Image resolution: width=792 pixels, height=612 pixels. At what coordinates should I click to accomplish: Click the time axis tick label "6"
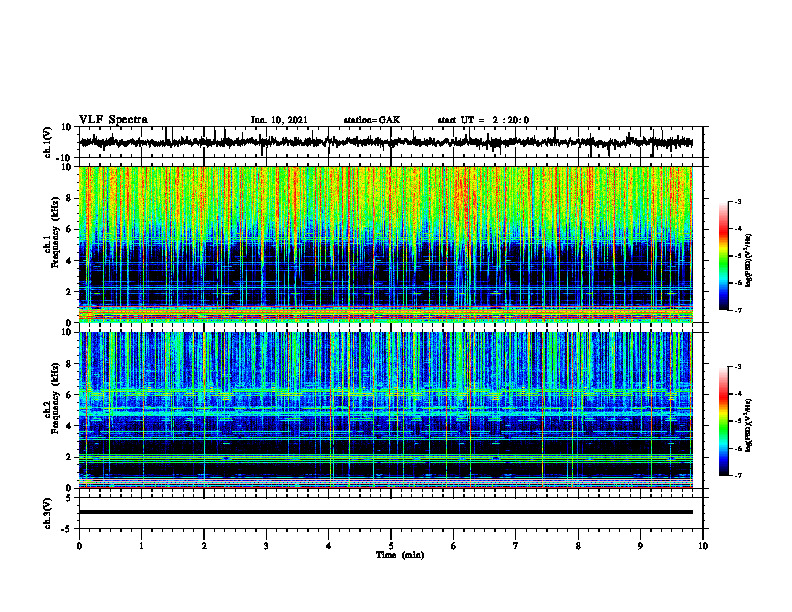point(454,546)
